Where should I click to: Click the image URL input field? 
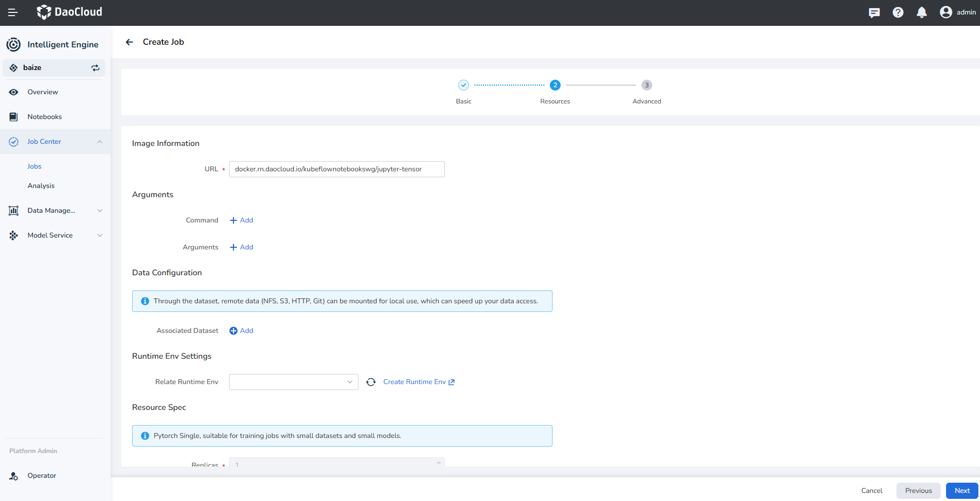coord(336,169)
